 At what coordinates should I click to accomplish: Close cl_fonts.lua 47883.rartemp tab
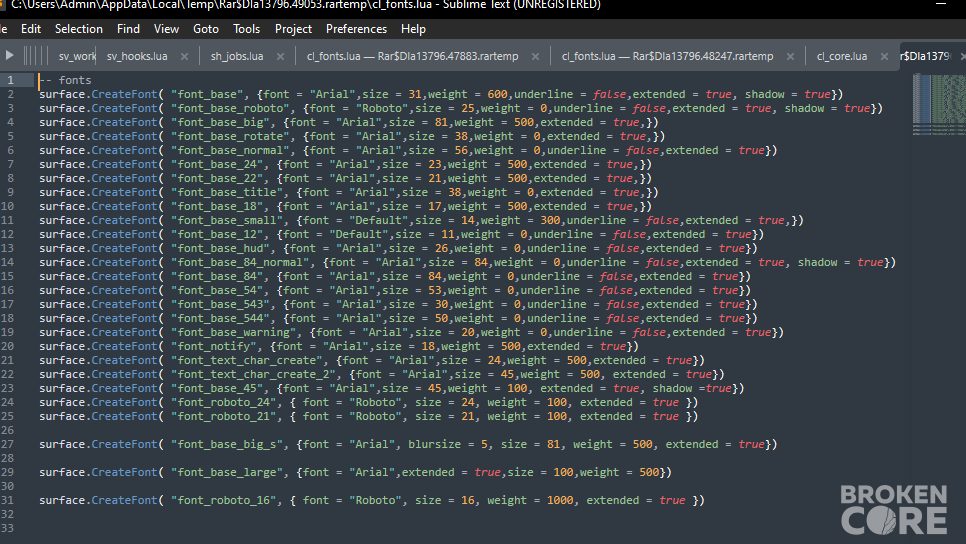pos(535,56)
